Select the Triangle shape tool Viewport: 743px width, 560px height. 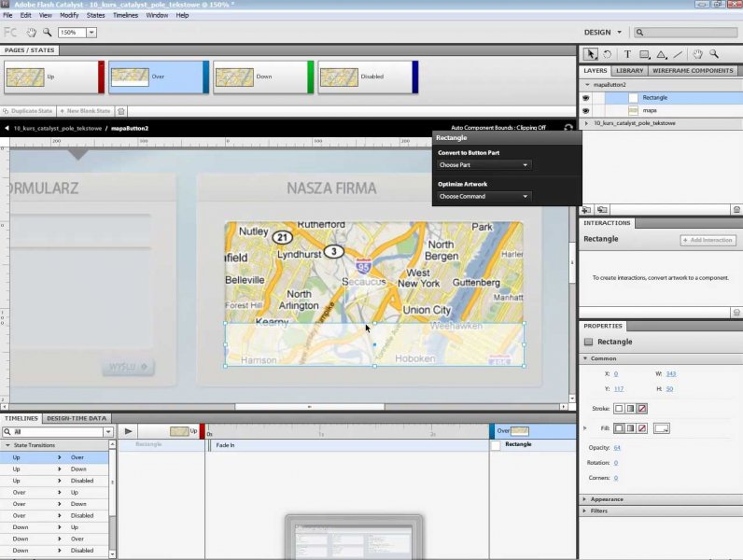click(x=661, y=55)
